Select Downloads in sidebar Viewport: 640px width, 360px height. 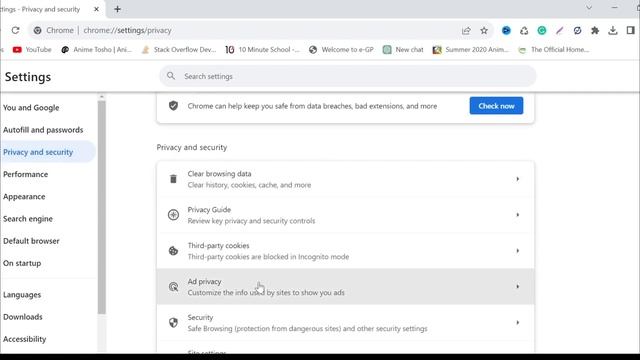click(23, 317)
